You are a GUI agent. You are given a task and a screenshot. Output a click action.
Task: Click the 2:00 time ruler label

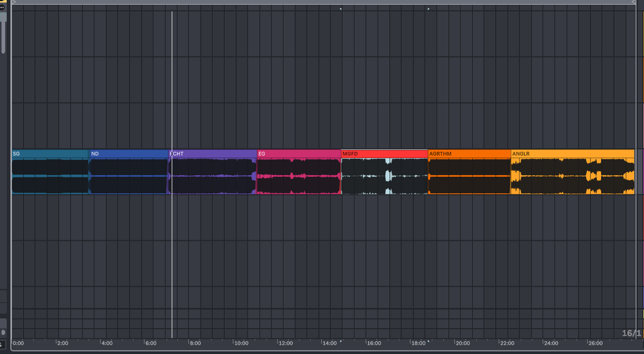(x=62, y=343)
